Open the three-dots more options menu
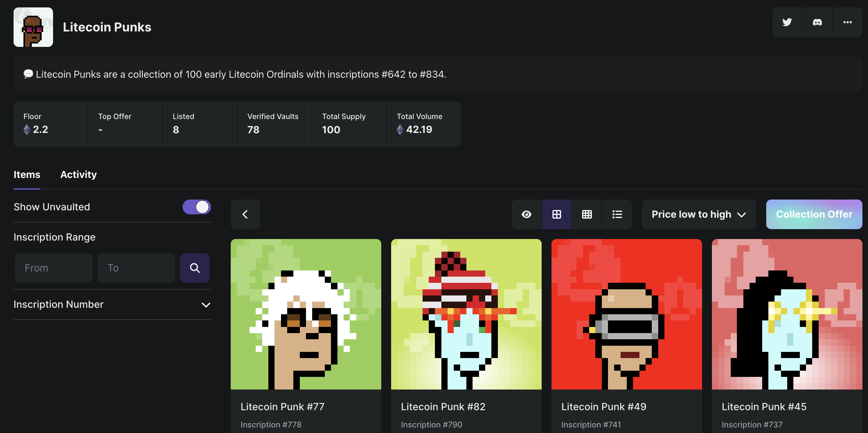 pos(847,22)
